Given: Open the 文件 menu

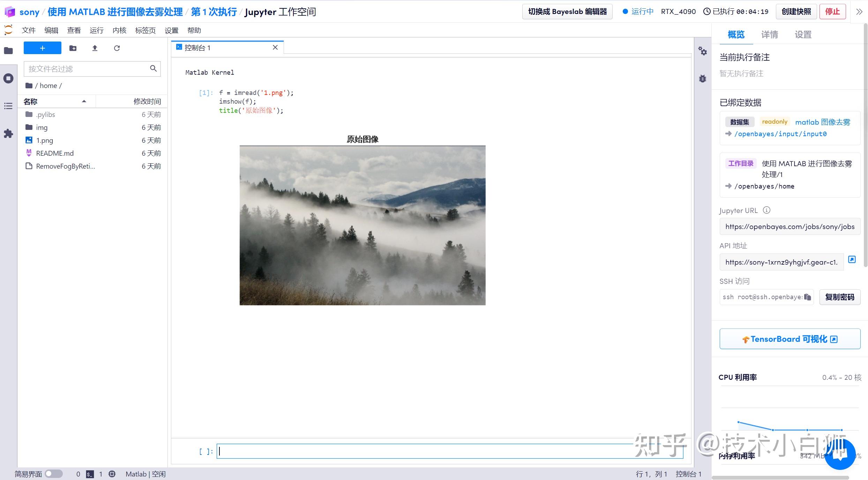Looking at the screenshot, I should (29, 30).
